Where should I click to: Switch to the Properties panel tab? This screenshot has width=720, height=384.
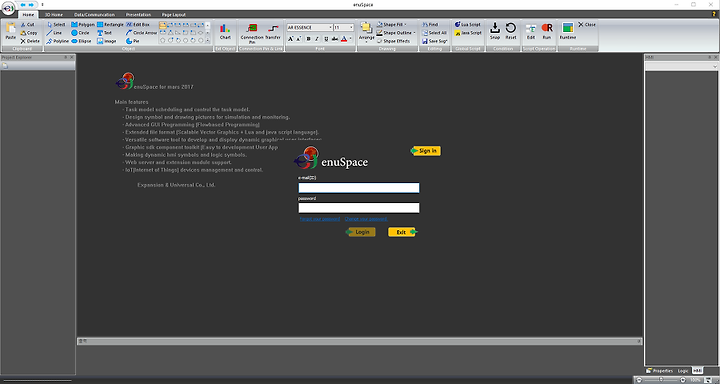(x=659, y=370)
